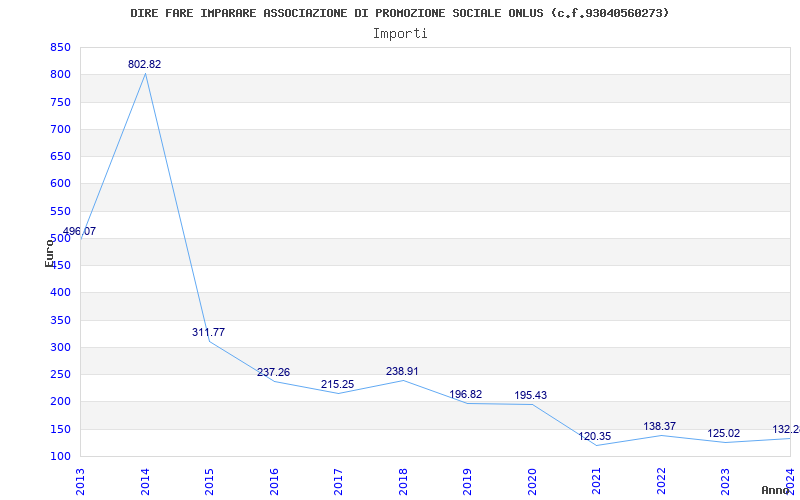Select the 125.02 data label
This screenshot has width=800, height=500.
(x=723, y=433)
